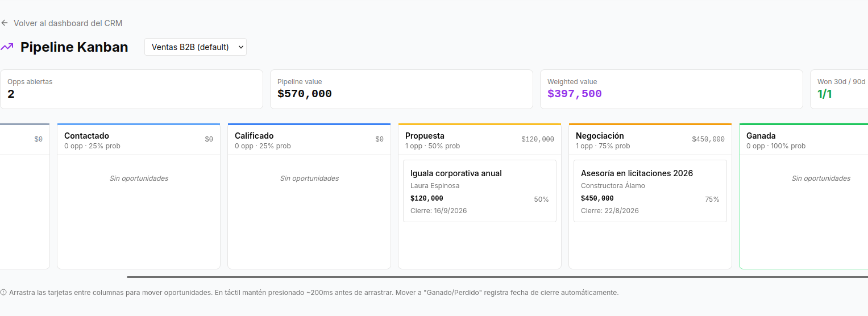Click the Contactado column total $0
This screenshot has height=316, width=868.
[x=209, y=139]
